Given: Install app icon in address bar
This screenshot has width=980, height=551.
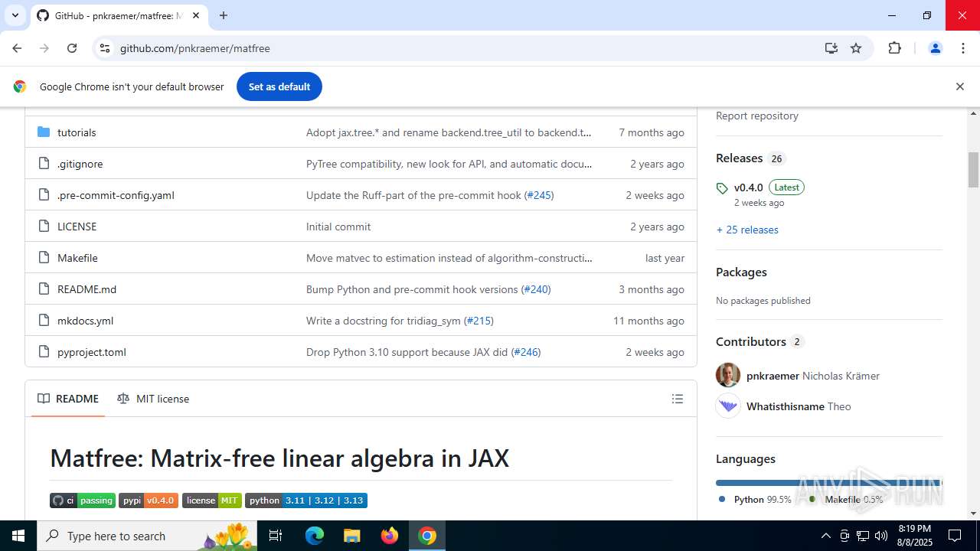Looking at the screenshot, I should coord(831,48).
